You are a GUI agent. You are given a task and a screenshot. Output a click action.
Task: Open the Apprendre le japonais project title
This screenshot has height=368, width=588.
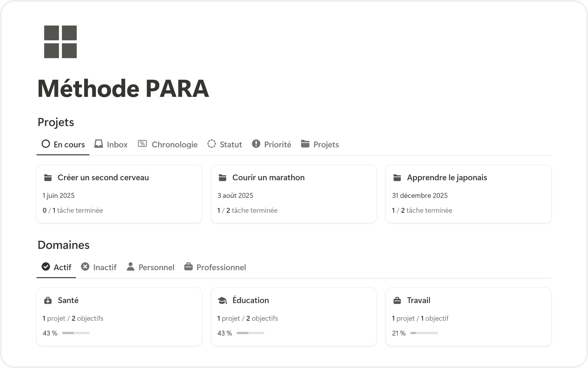(x=447, y=178)
